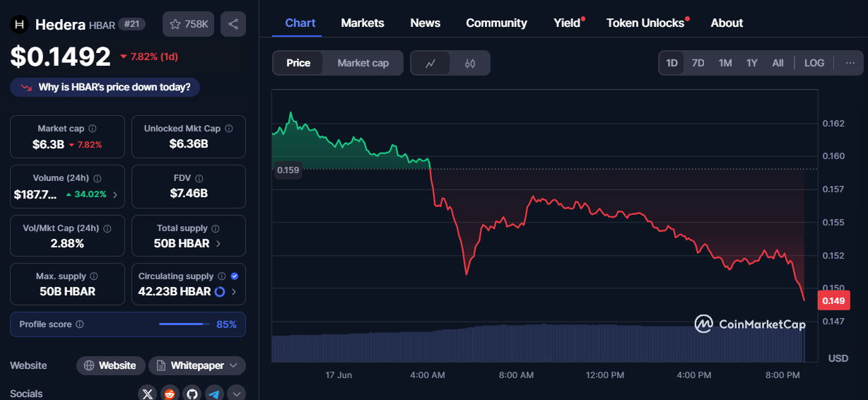This screenshot has width=868, height=400.
Task: Click the Total supply info icon
Action: pos(216,228)
